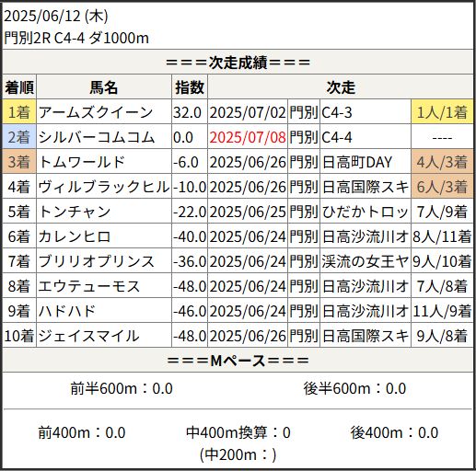Click horse name エウテューモス

pos(89,286)
